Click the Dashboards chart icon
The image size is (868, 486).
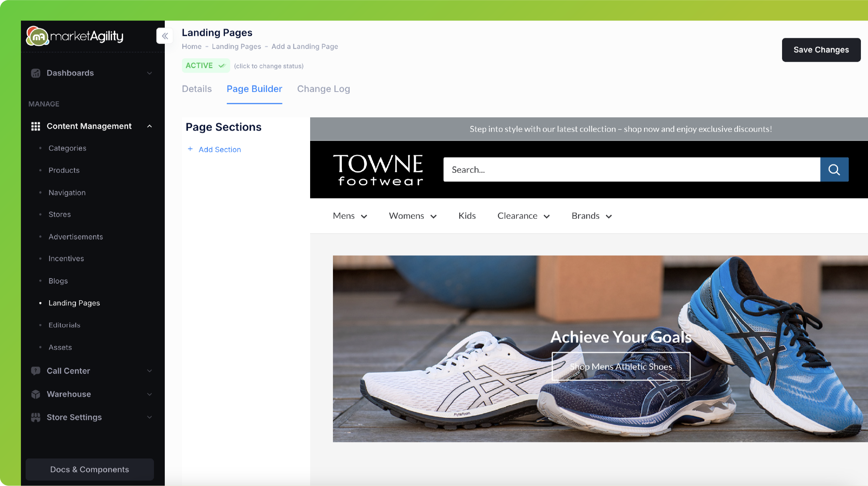35,73
